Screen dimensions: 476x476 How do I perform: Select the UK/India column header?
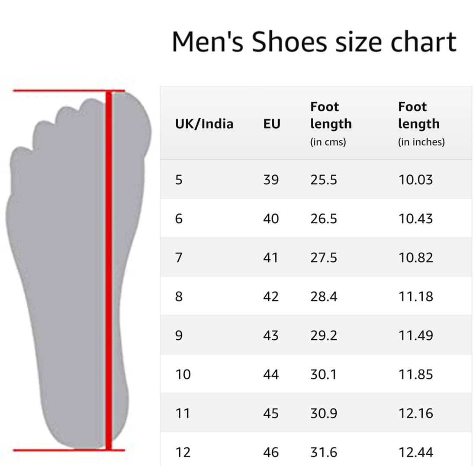(204, 124)
